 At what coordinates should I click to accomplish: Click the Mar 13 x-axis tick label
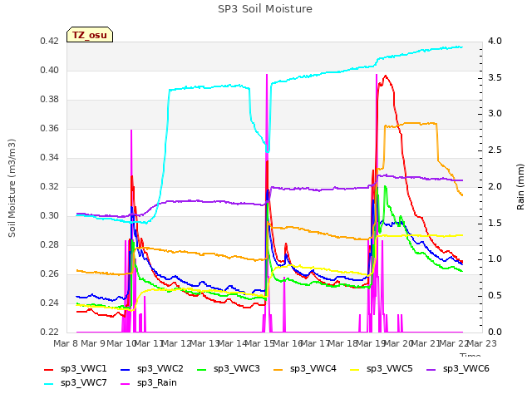tap(204, 343)
